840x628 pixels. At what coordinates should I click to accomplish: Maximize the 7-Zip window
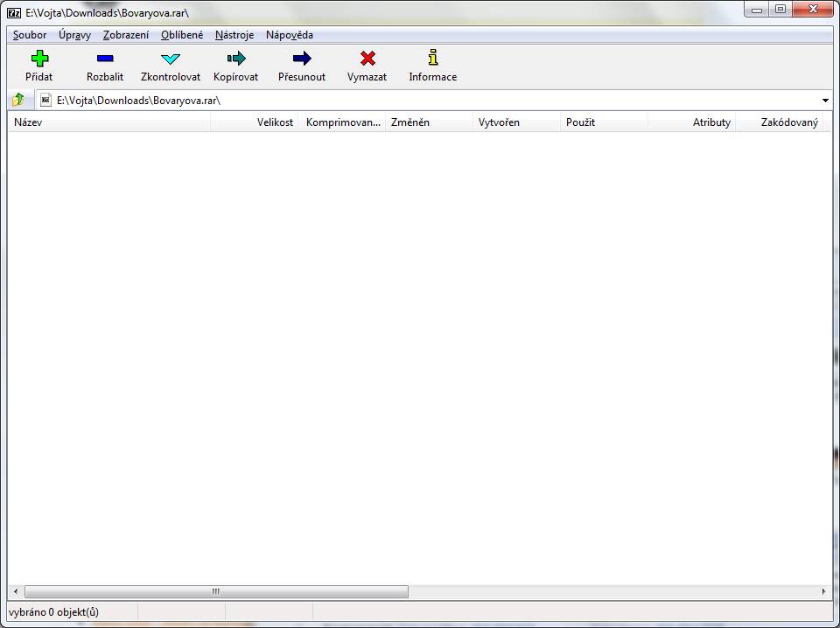[x=780, y=9]
